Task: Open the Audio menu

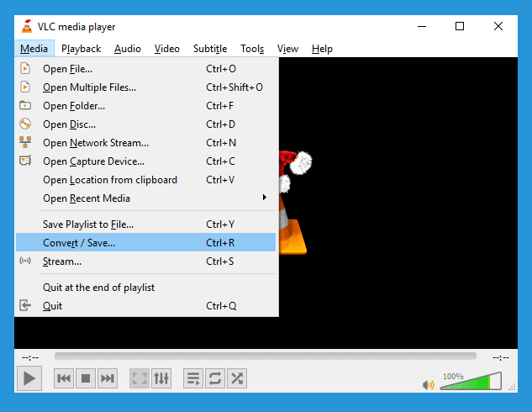Action: click(x=128, y=49)
